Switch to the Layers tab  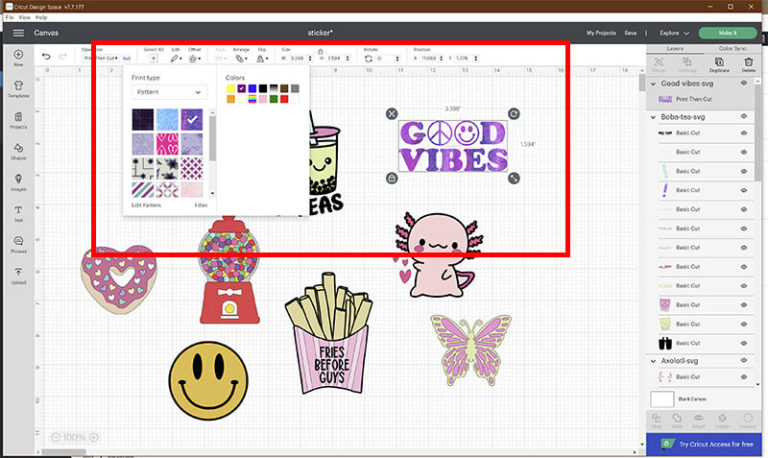[674, 48]
